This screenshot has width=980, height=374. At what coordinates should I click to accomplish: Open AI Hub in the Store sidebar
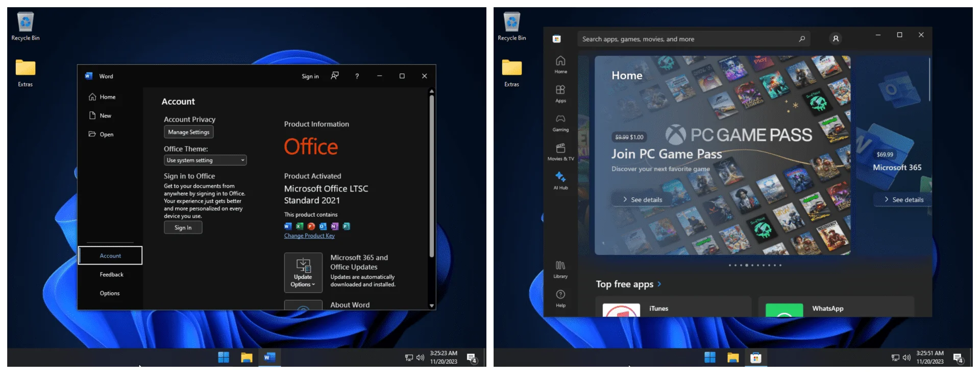(560, 181)
